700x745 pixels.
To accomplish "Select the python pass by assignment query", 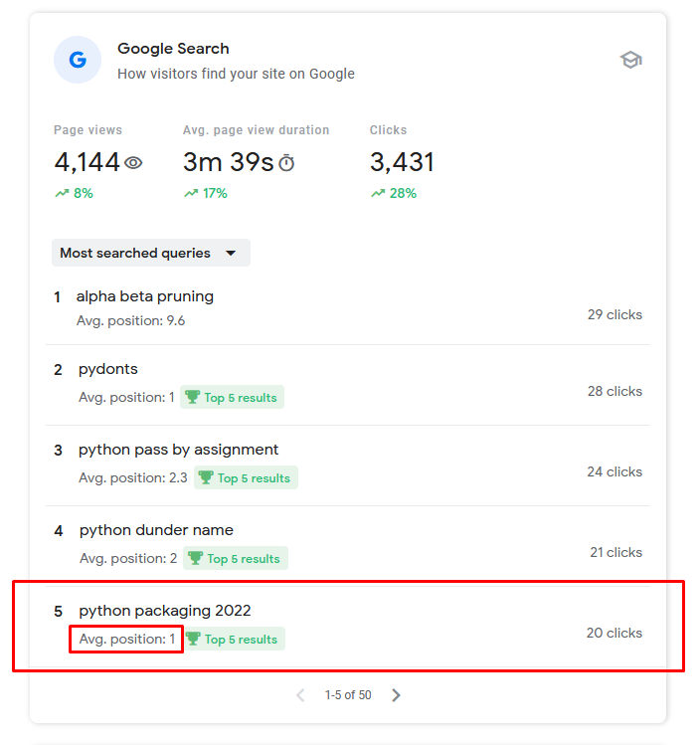I will [x=179, y=450].
